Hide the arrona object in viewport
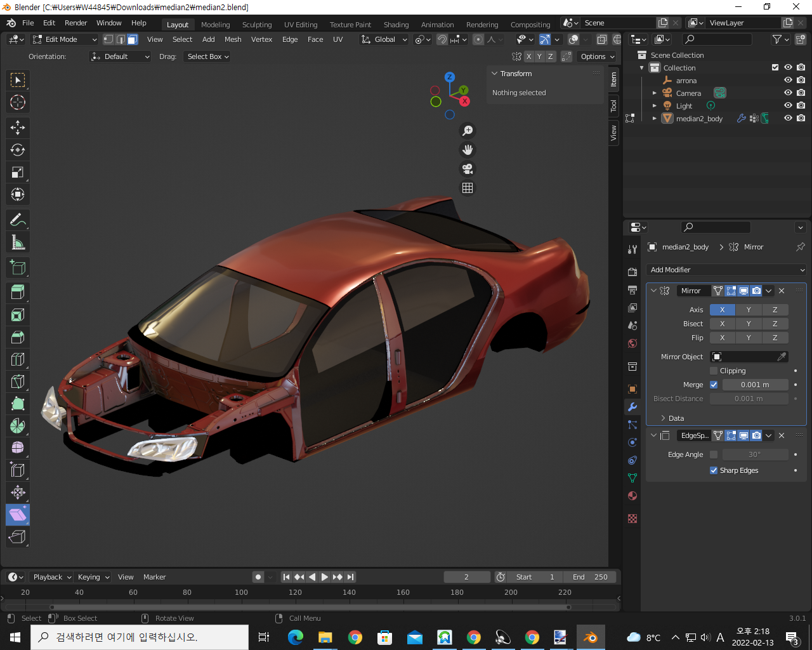This screenshot has height=650, width=812. tap(788, 80)
